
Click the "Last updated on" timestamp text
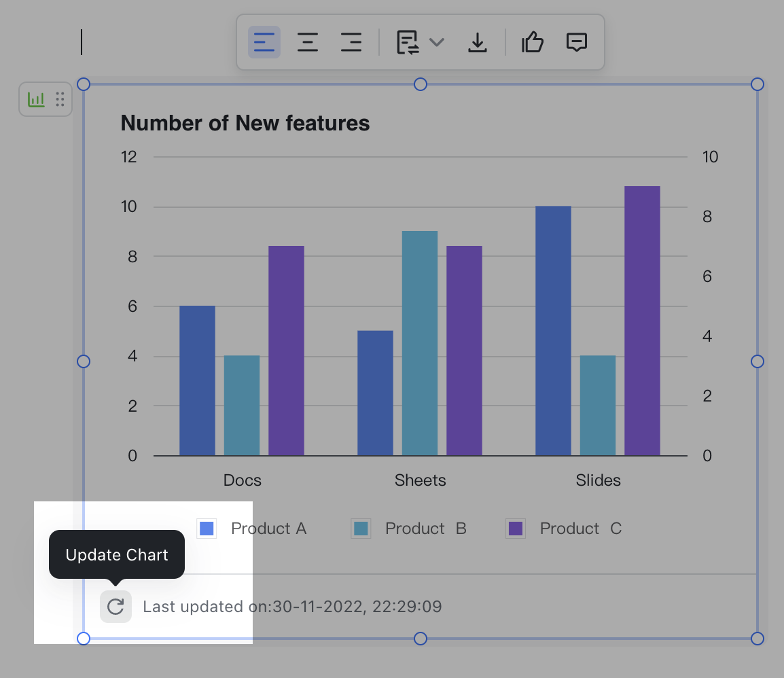tap(292, 607)
